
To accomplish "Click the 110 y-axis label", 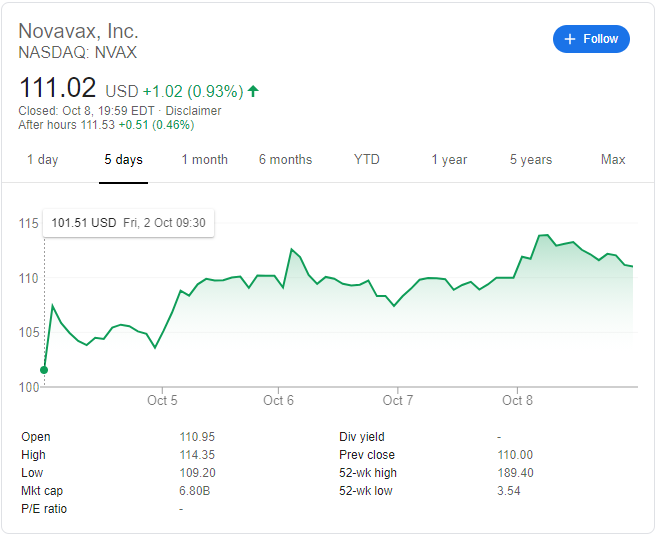I will tap(29, 278).
